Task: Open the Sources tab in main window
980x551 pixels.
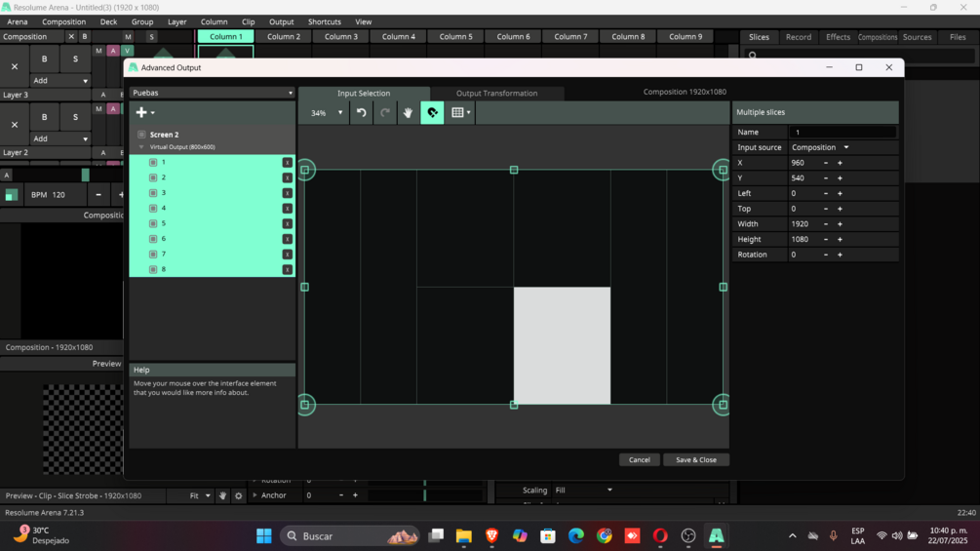Action: coord(917,37)
